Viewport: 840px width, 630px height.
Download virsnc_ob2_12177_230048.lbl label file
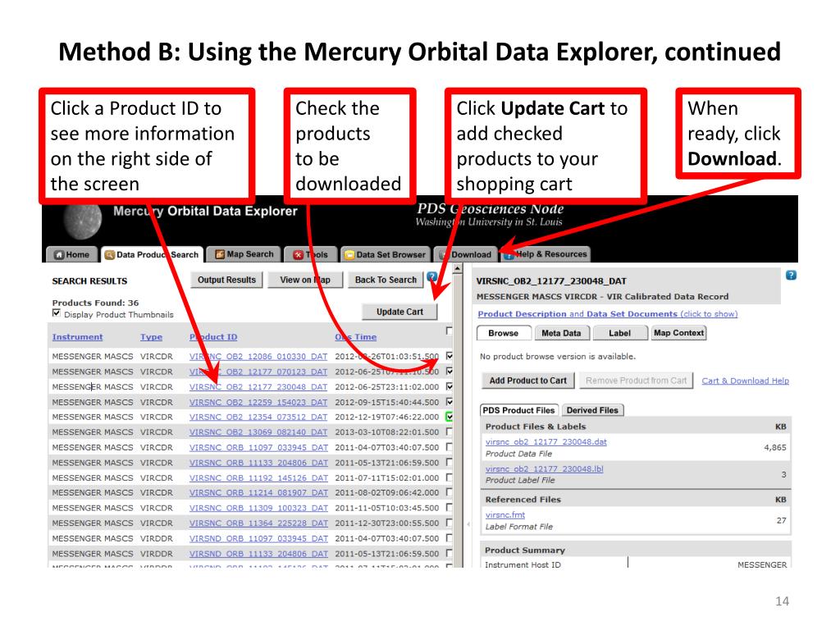pyautogui.click(x=545, y=468)
